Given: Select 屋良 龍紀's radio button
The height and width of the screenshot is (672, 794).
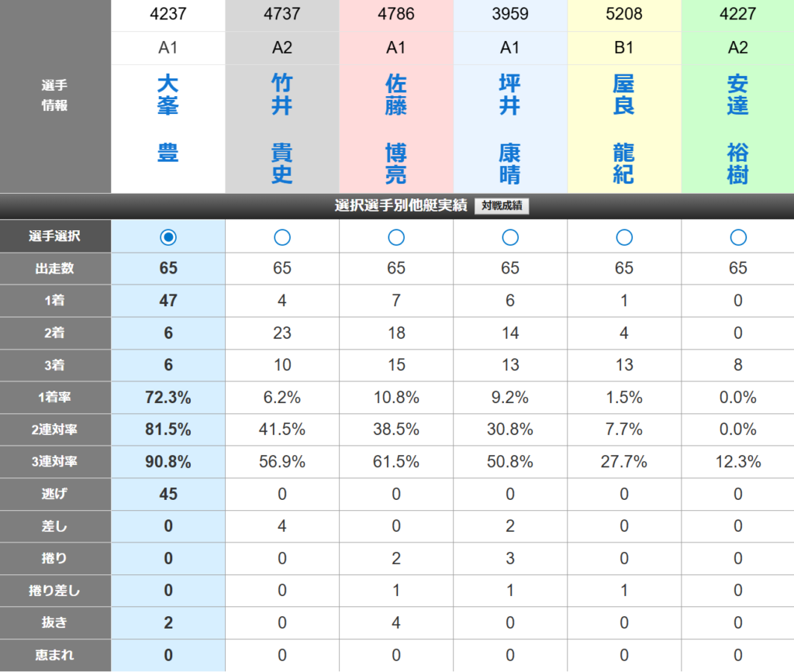Looking at the screenshot, I should coord(624,236).
